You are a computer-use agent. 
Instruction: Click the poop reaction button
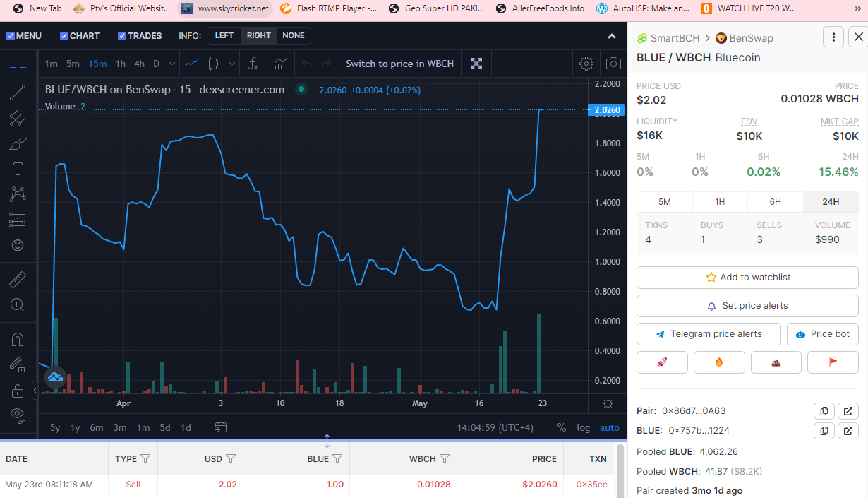pos(776,362)
